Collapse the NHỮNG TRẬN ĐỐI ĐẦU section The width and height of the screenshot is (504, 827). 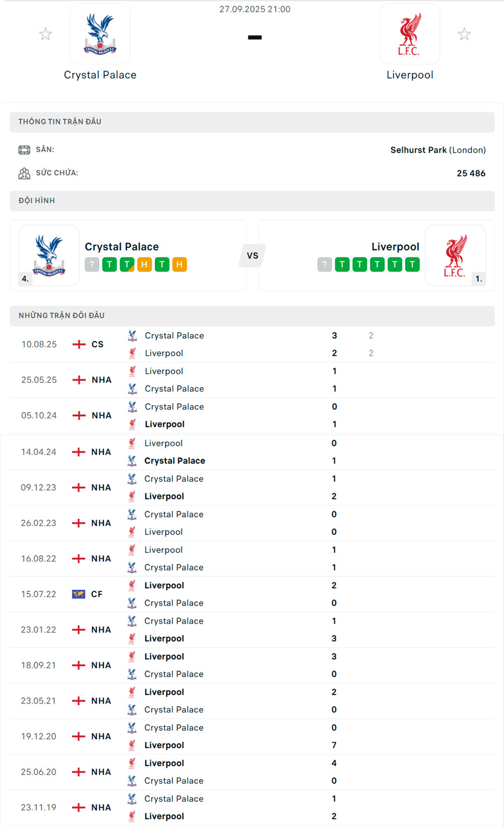coord(252,315)
